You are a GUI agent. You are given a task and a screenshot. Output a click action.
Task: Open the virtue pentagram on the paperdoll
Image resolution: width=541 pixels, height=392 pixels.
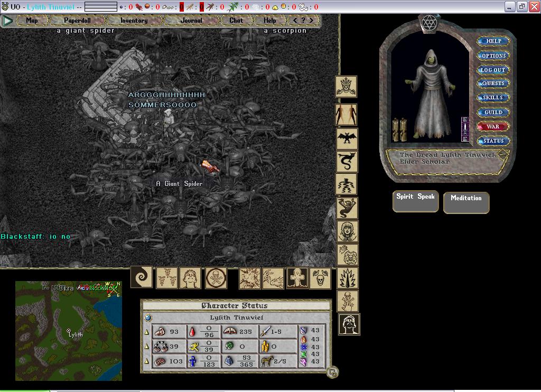point(429,23)
